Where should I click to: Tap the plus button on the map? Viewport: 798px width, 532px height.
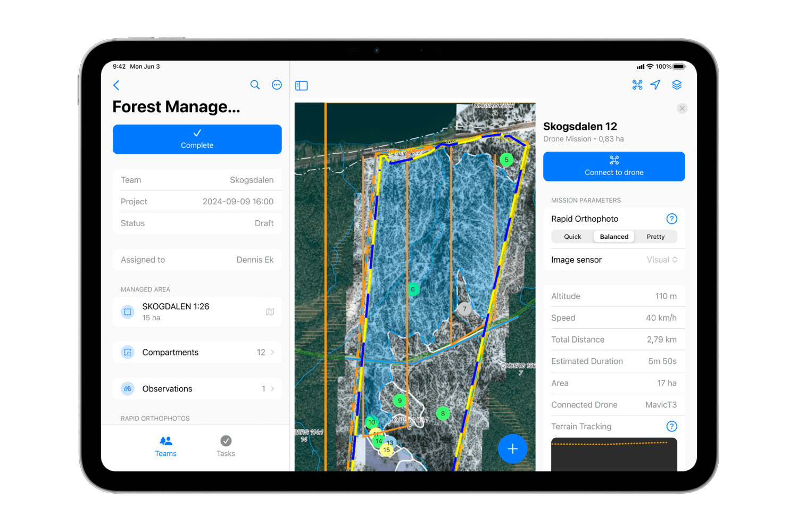pyautogui.click(x=512, y=448)
